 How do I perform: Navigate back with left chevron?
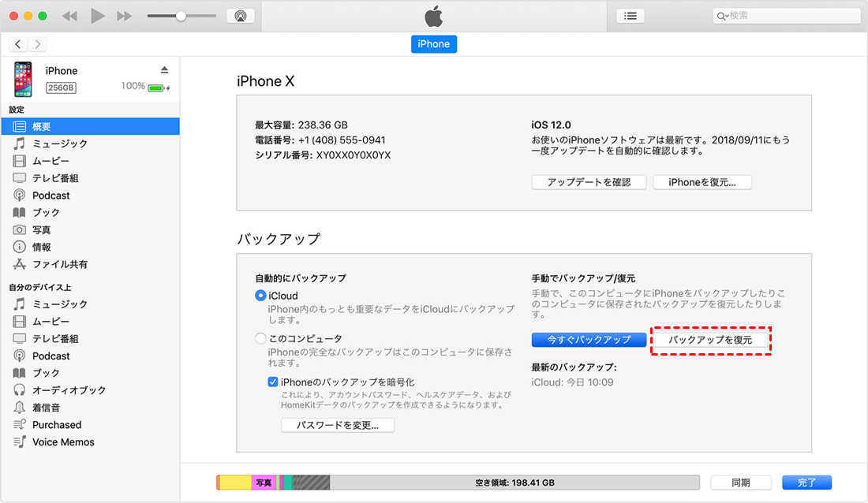[x=18, y=44]
